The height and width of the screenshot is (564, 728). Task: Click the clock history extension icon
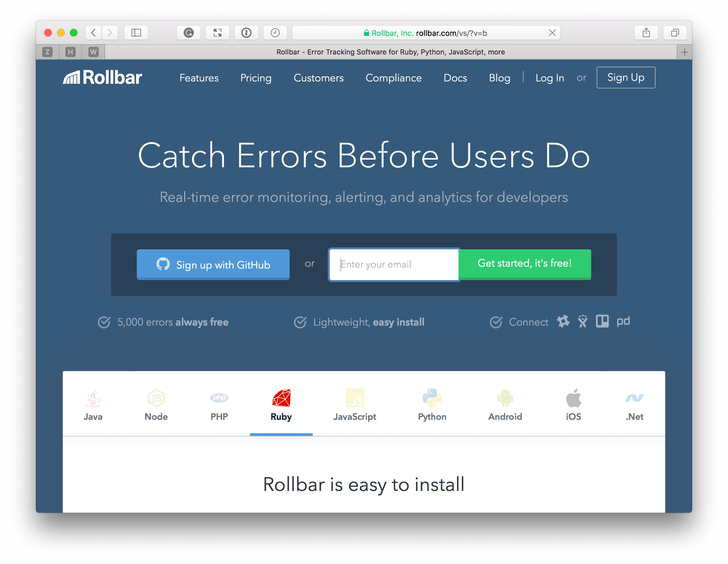[x=275, y=33]
